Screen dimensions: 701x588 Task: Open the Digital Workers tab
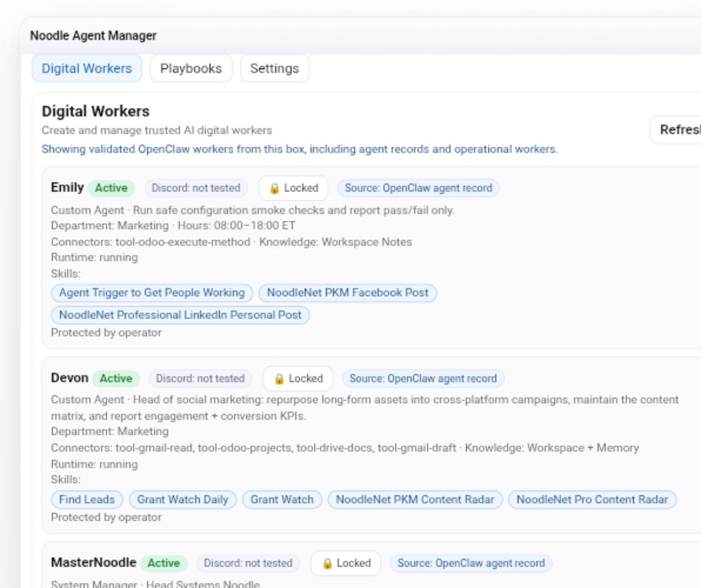pyautogui.click(x=87, y=68)
